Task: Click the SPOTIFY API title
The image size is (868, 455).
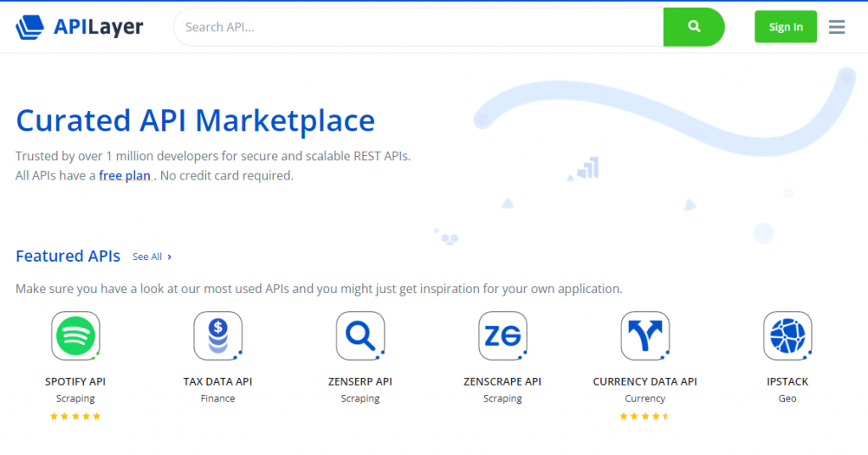Action: click(75, 381)
